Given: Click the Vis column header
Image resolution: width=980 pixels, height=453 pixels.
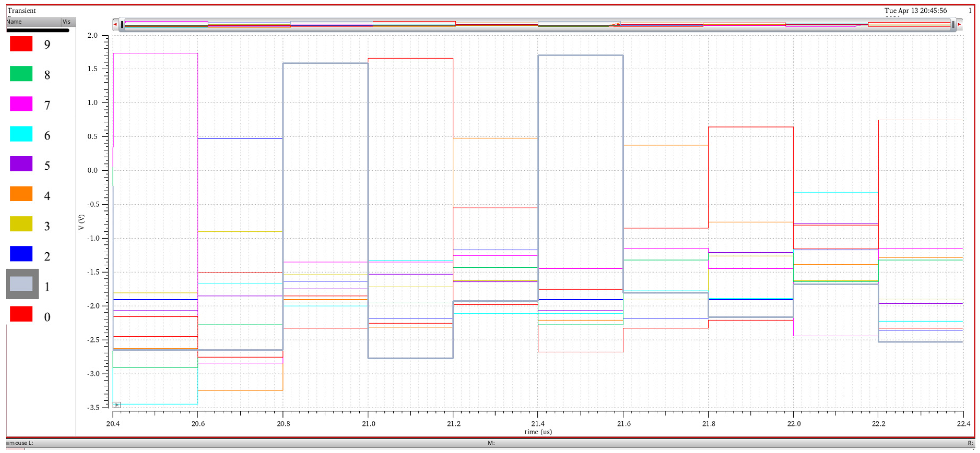Looking at the screenshot, I should [x=67, y=22].
